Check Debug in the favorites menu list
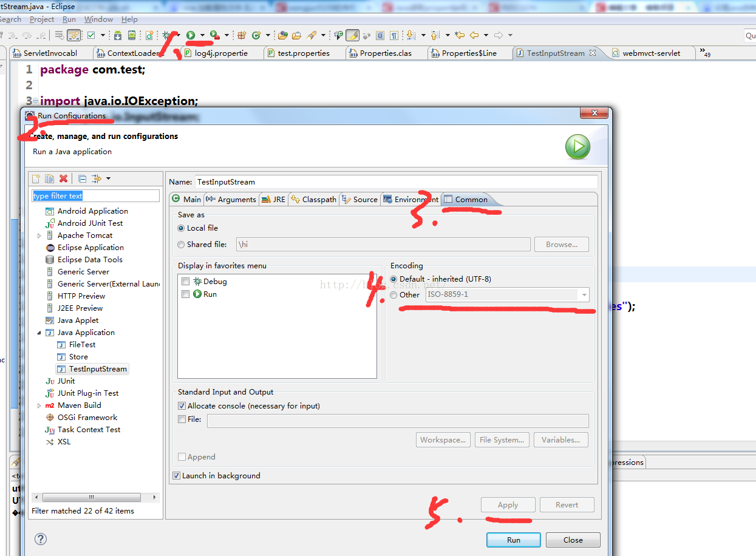 pos(186,282)
